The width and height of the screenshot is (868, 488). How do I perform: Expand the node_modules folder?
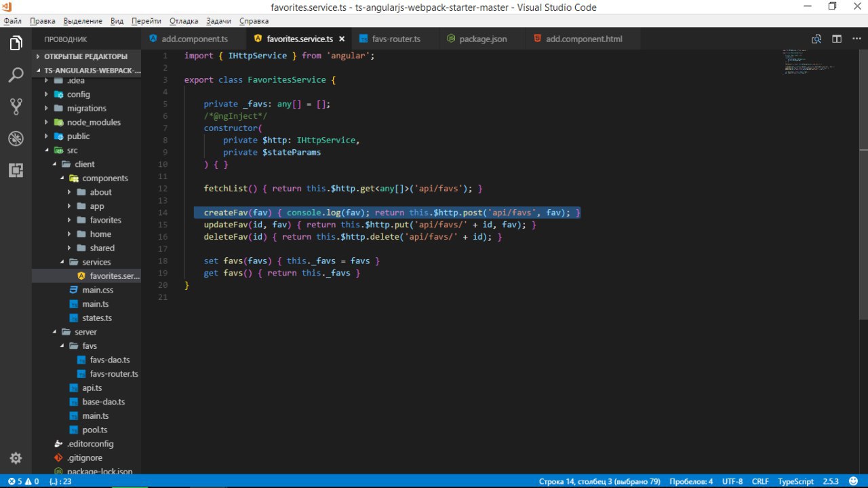coord(87,122)
